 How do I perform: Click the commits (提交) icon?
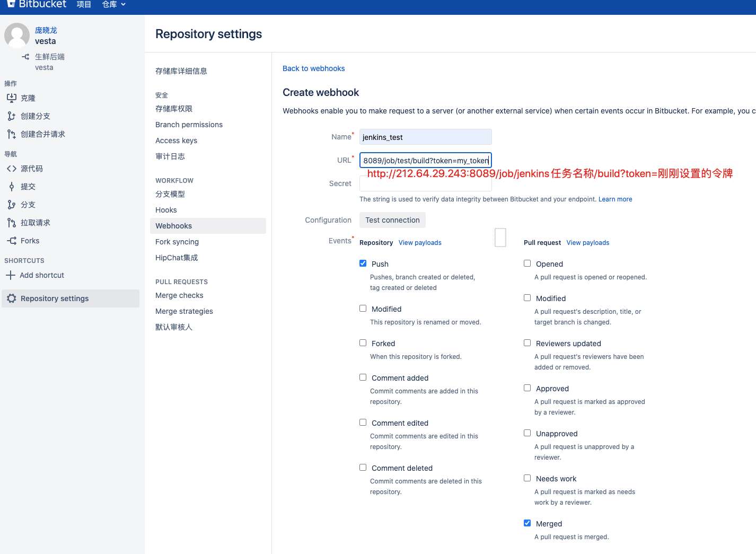(12, 187)
